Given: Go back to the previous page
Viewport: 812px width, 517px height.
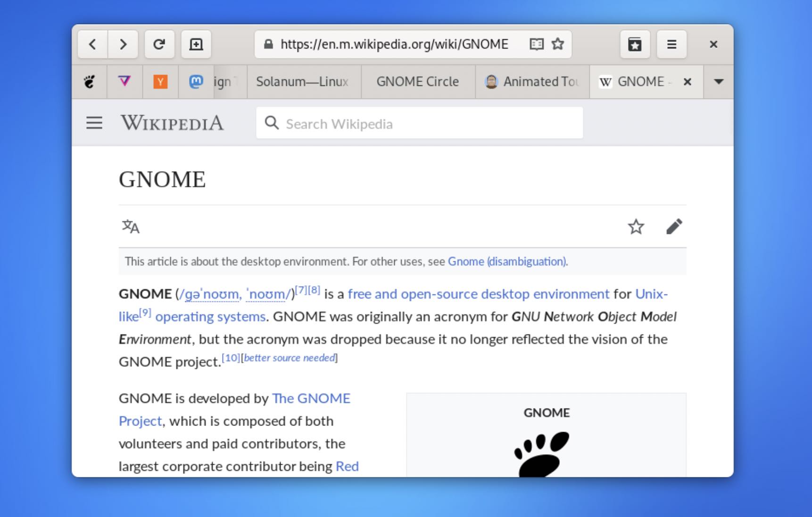Looking at the screenshot, I should coord(92,44).
